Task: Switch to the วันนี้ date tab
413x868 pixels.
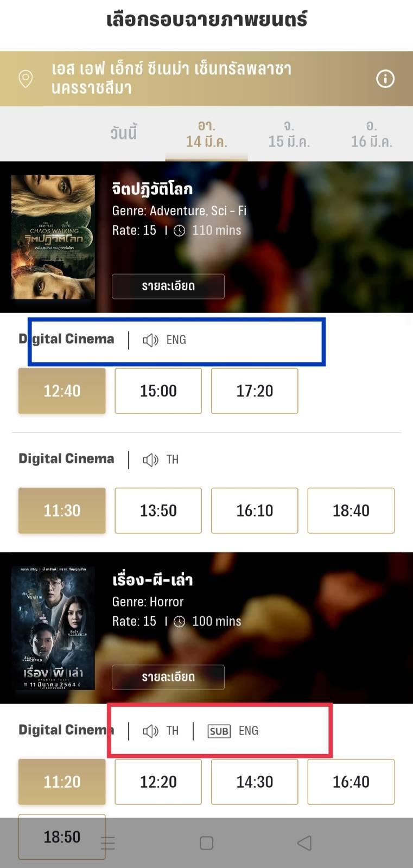Action: point(124,133)
